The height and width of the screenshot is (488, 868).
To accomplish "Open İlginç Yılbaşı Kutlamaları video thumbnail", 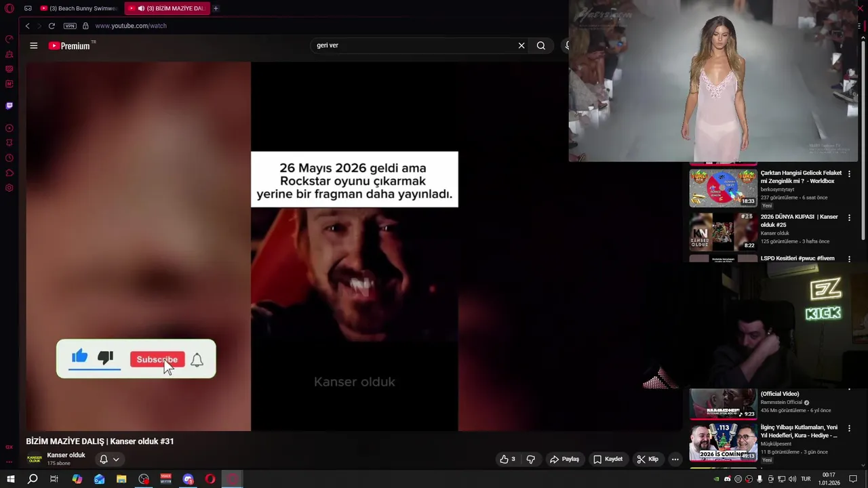I will pyautogui.click(x=723, y=442).
